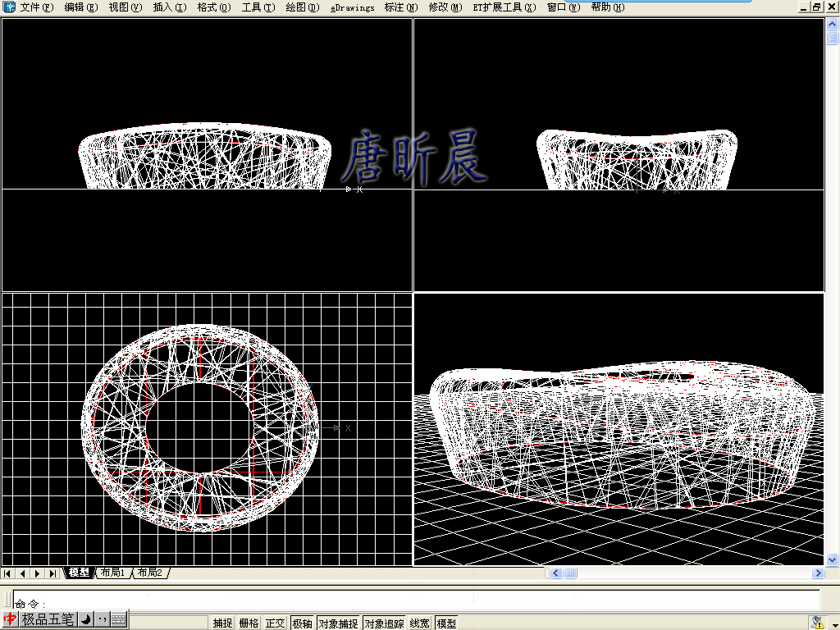Toggle 线宽 (Lineweight) display in status bar
The image size is (840, 630).
419,623
